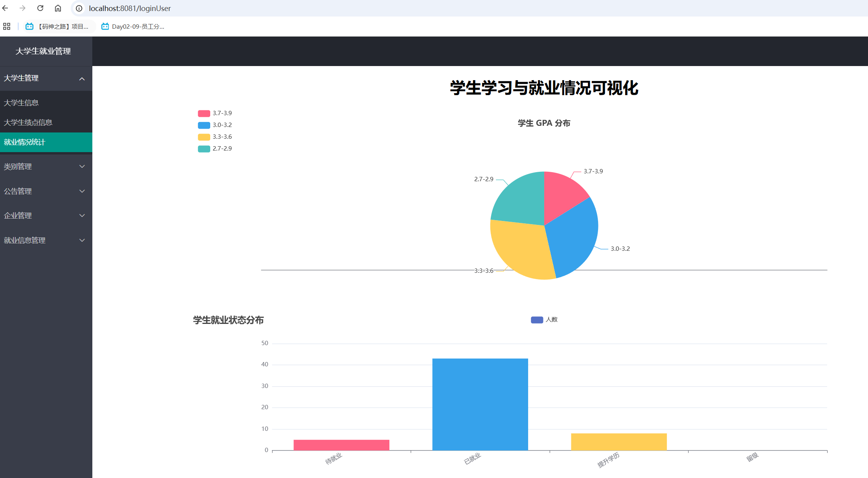The image size is (868, 478).
Task: Click the browser forward arrow
Action: 22,8
